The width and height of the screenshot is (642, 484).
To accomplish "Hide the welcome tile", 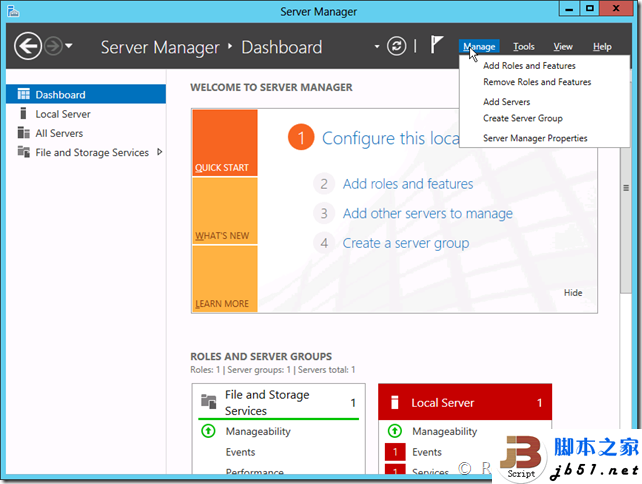I will point(572,293).
